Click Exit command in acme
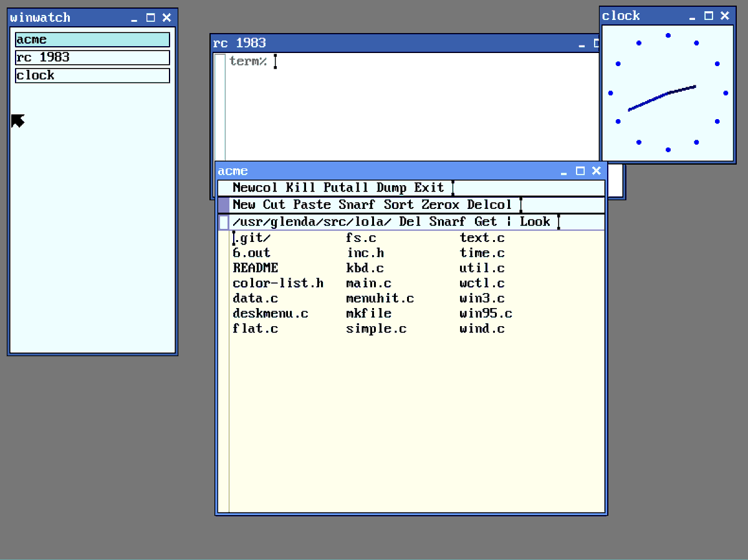Image resolution: width=748 pixels, height=560 pixels. tap(429, 188)
